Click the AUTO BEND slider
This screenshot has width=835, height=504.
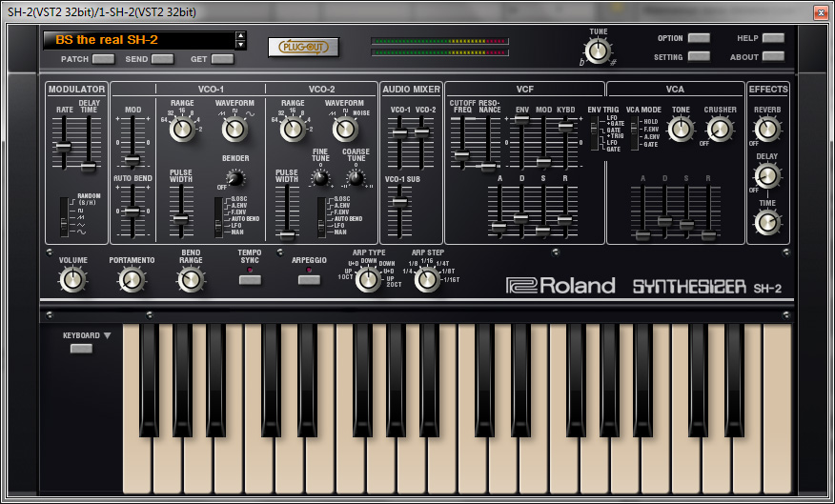[x=132, y=212]
